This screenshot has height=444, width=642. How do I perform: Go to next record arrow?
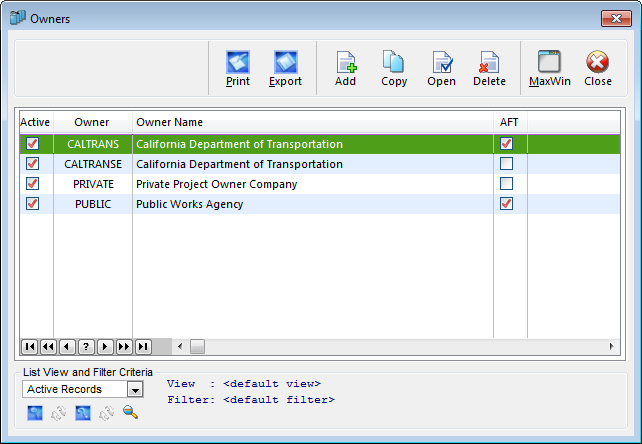(x=105, y=347)
